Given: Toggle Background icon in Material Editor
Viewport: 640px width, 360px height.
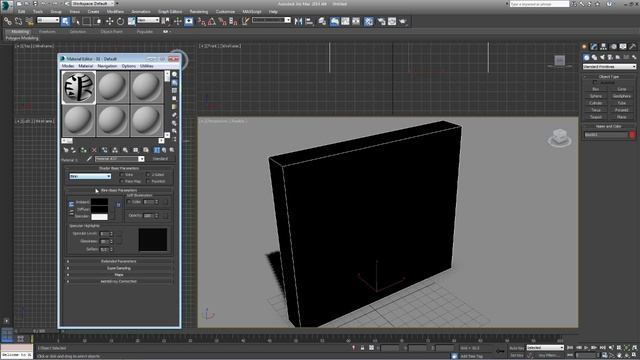Looking at the screenshot, I should coord(175,91).
